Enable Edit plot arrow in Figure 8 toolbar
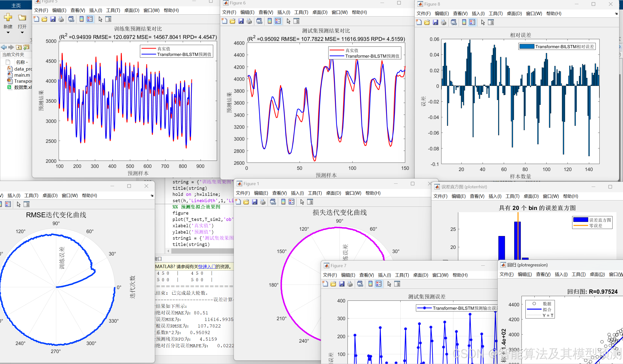 [x=483, y=22]
